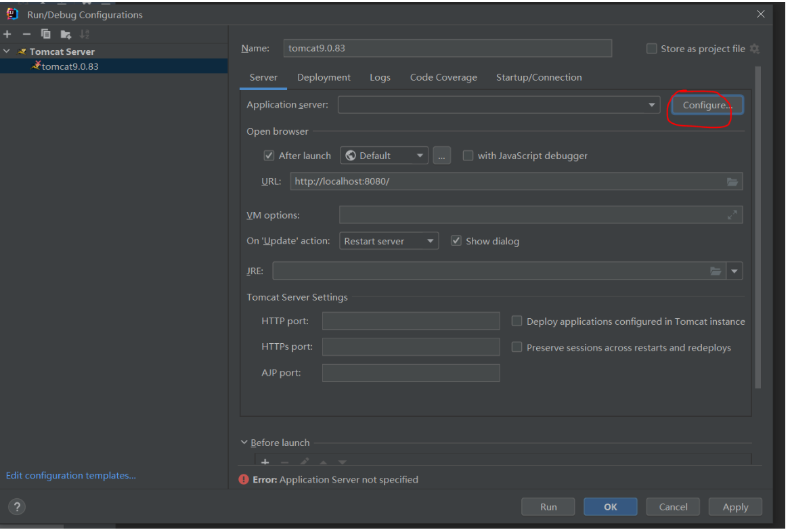The height and width of the screenshot is (532, 790).
Task: Enable Deploy applications configured in Tomcat instance
Action: pyautogui.click(x=517, y=322)
